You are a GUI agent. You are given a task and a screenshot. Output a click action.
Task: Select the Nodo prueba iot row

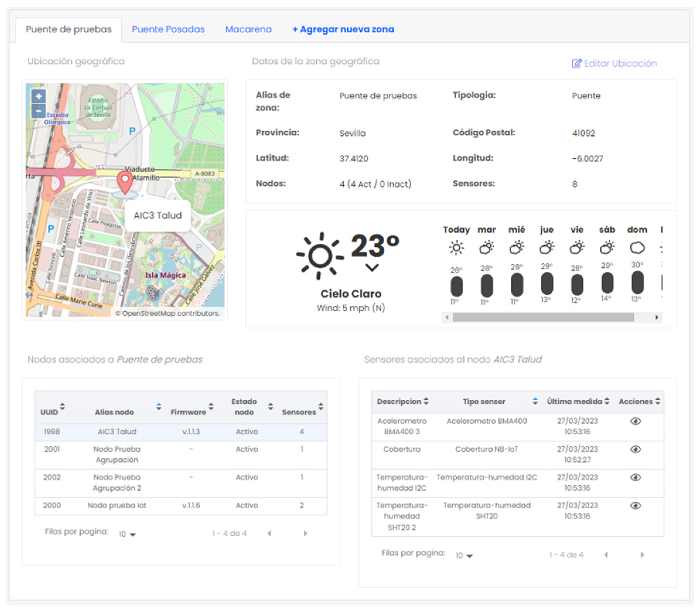[117, 505]
